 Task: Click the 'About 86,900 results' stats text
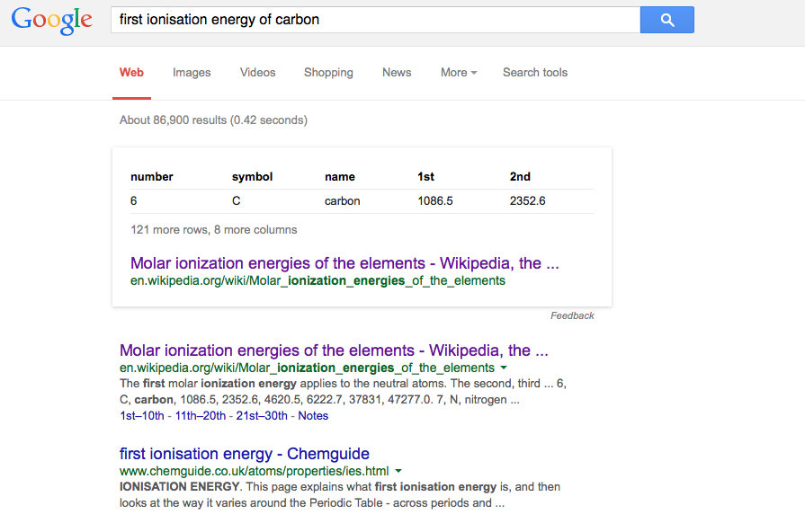click(x=213, y=120)
